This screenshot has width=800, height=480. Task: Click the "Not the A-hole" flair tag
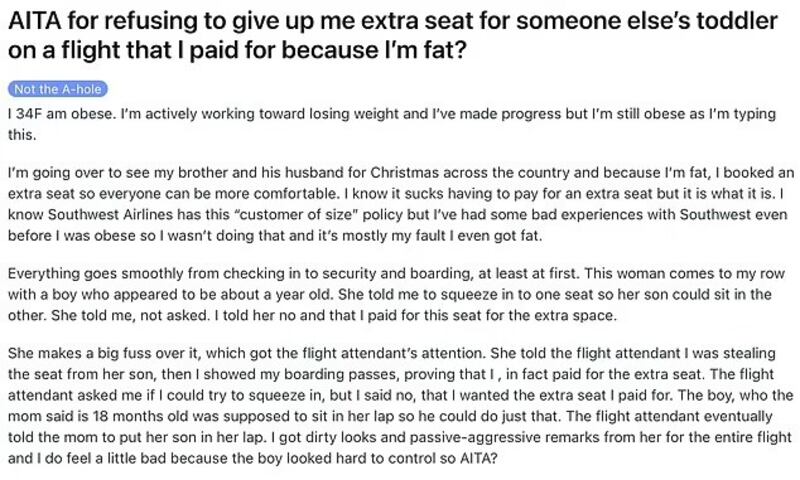pyautogui.click(x=56, y=89)
